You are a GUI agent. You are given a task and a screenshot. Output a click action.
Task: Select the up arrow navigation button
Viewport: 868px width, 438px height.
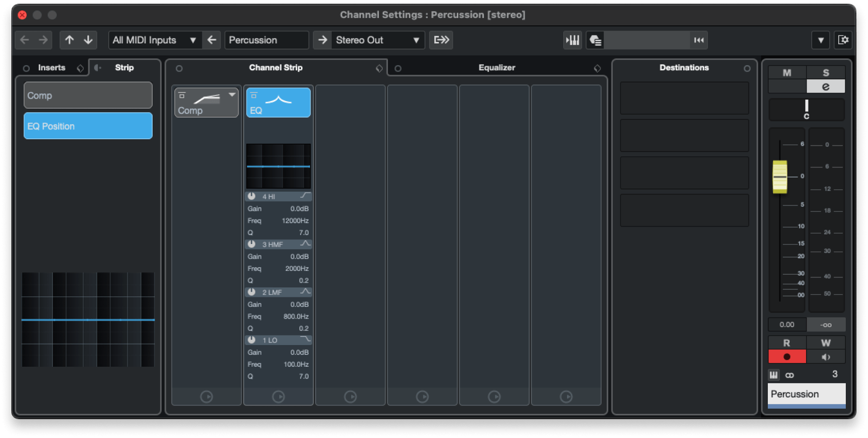[x=69, y=40]
